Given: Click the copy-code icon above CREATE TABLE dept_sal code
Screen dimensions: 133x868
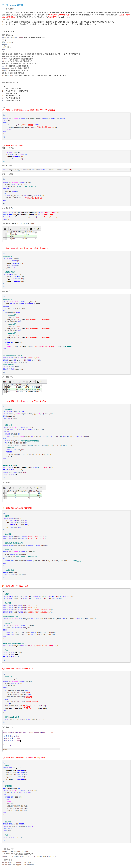Looking at the screenshot, I should coord(4,406).
